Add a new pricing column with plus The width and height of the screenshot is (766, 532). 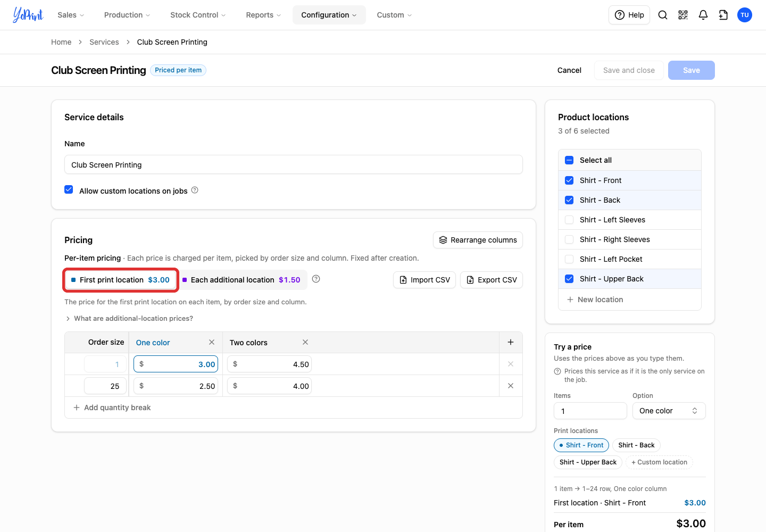click(511, 342)
